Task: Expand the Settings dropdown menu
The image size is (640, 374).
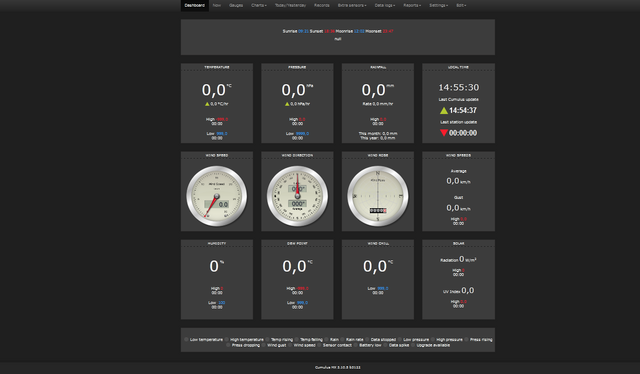Action: tap(438, 5)
